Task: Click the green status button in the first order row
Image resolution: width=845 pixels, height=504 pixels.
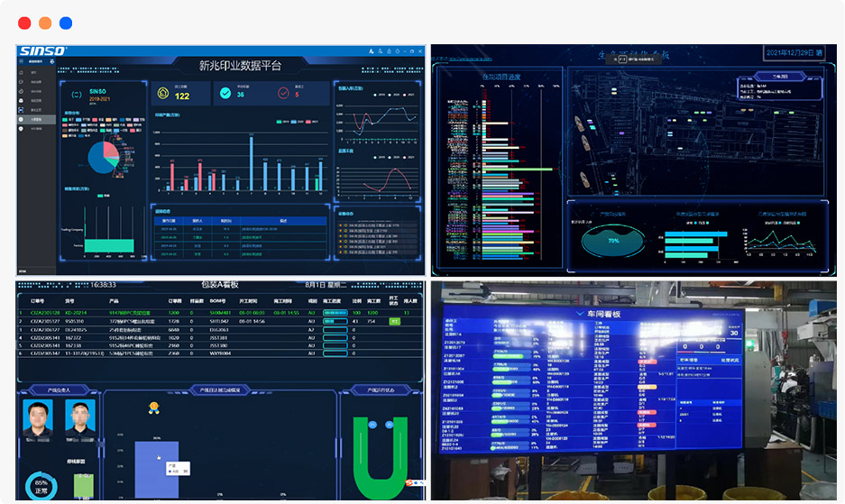Action: (394, 321)
